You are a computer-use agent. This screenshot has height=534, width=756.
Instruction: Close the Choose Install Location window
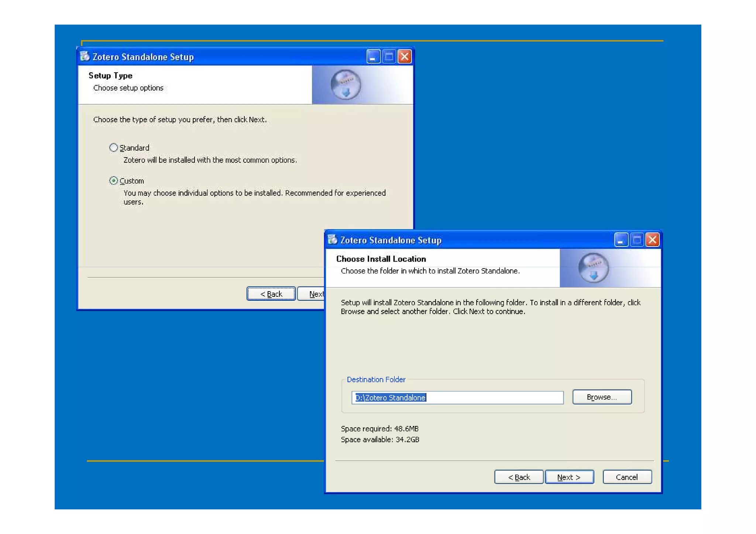(x=652, y=240)
